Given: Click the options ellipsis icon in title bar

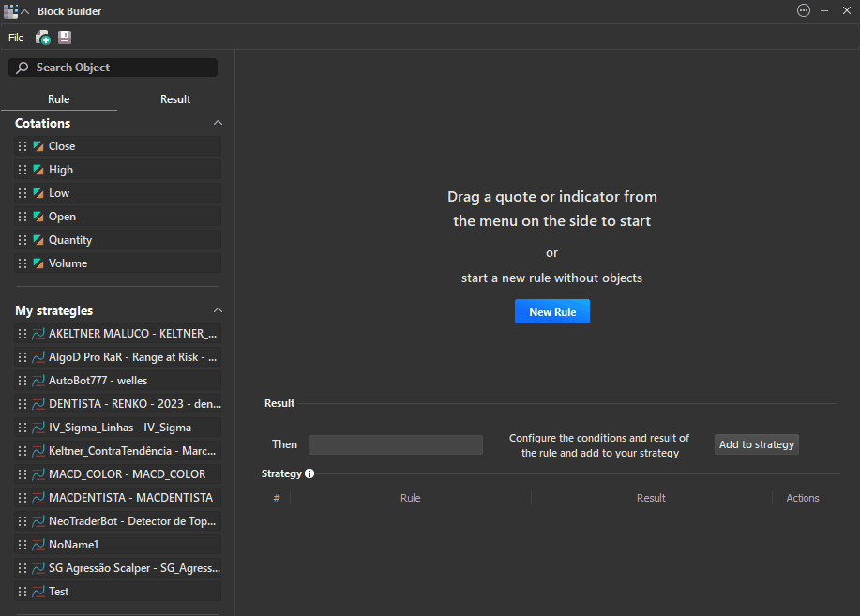Looking at the screenshot, I should click(x=803, y=11).
